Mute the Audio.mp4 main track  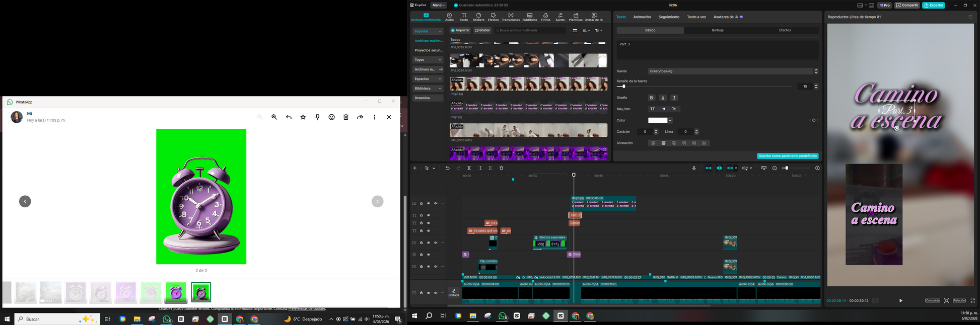pyautogui.click(x=436, y=293)
